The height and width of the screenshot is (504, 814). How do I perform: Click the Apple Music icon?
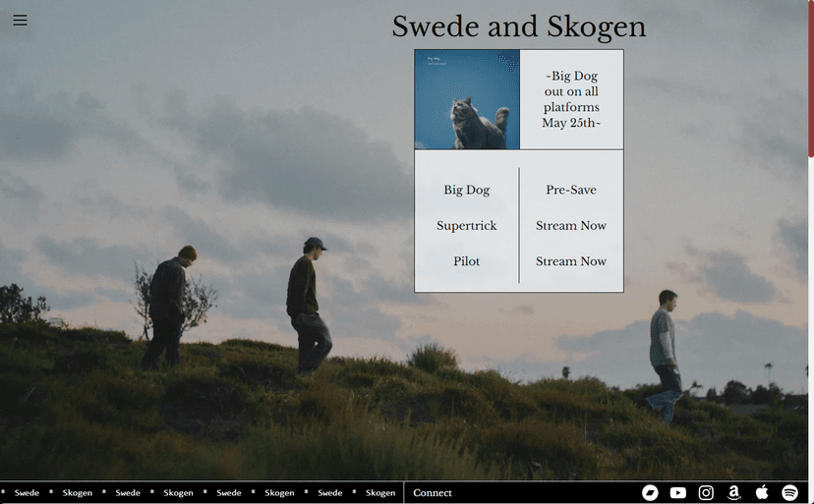click(x=762, y=492)
